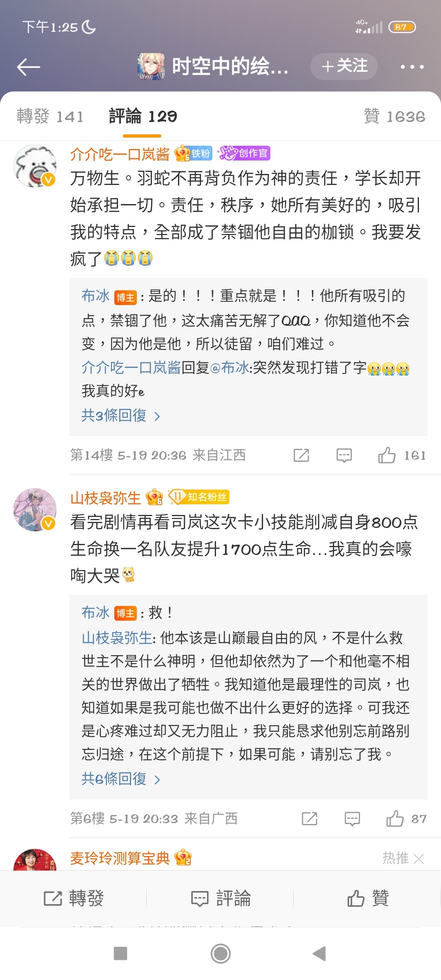The height and width of the screenshot is (980, 441).
Task: Tap the reply icon on the 第14樓 comment
Action: pos(344,455)
